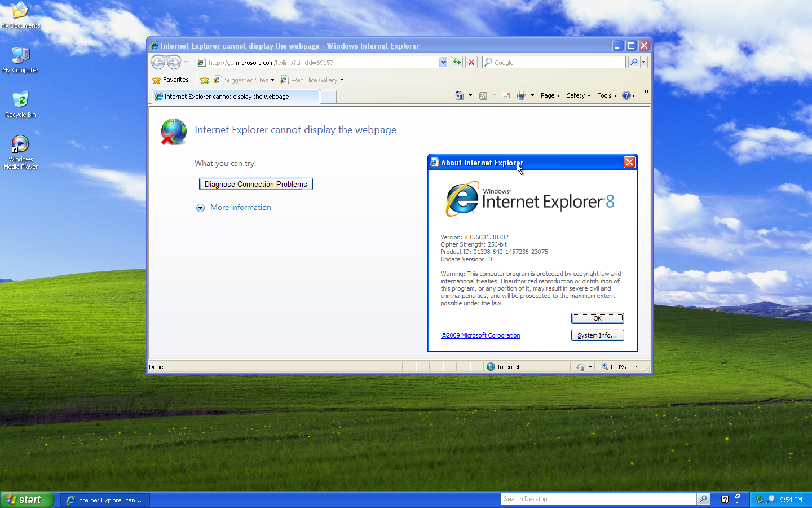Click 'Version: 8.0.6001.18702' text

[474, 237]
